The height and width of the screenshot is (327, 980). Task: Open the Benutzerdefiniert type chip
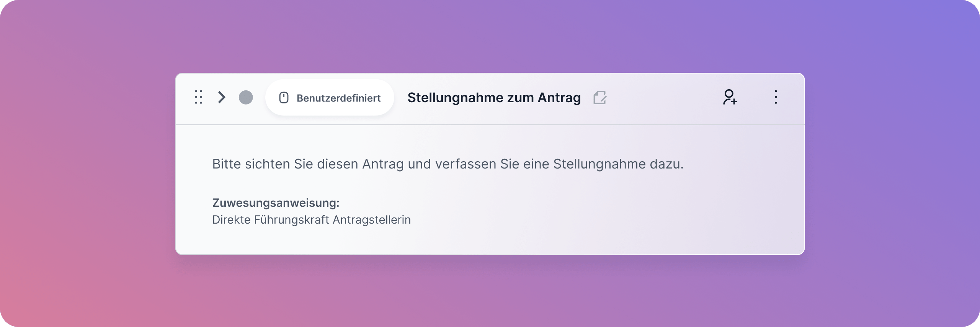coord(330,98)
